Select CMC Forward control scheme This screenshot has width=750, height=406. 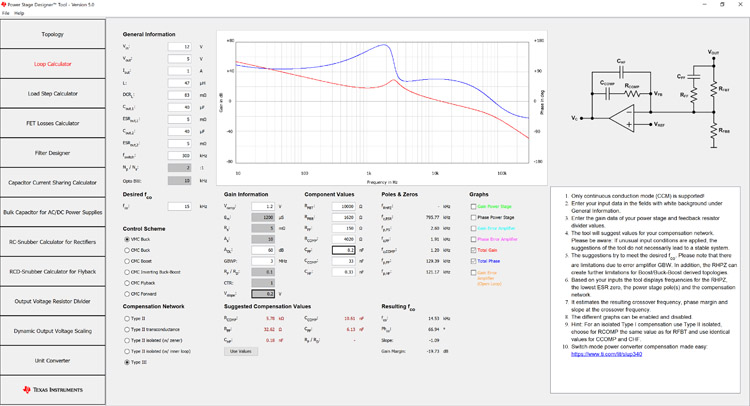point(127,294)
